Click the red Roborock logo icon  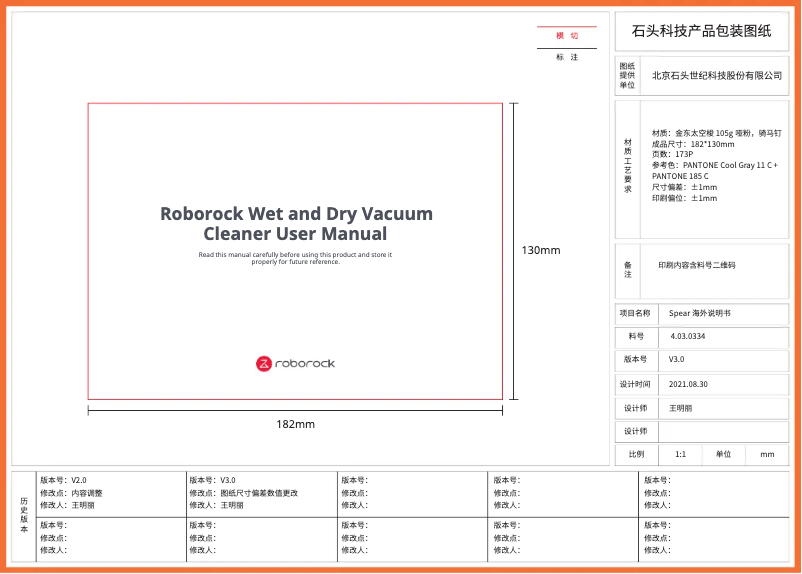tap(264, 363)
